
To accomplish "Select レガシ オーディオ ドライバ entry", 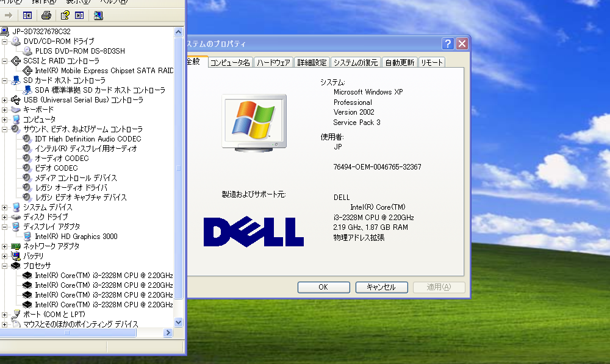I will [71, 187].
